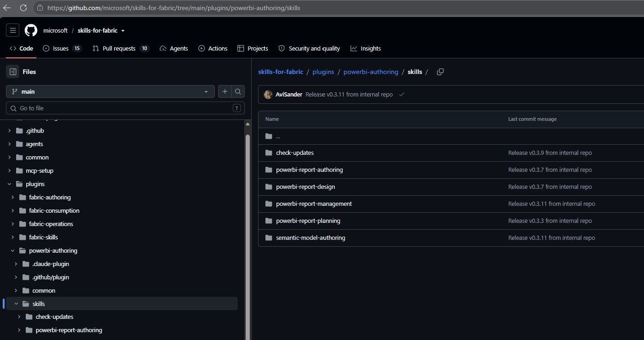Viewport: 644px width, 340px height.
Task: Open the Insights tab
Action: point(366,48)
